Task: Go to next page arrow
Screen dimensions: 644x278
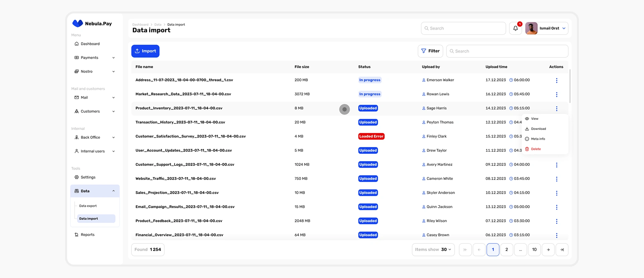Action: click(x=548, y=250)
